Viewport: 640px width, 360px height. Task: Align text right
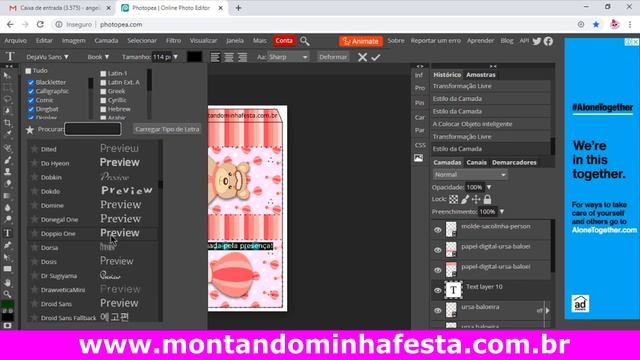242,57
